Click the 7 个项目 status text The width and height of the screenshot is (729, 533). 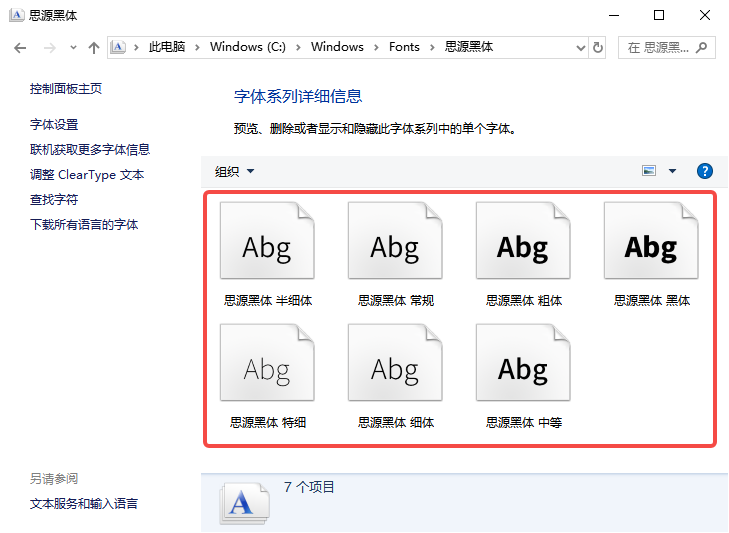[309, 487]
